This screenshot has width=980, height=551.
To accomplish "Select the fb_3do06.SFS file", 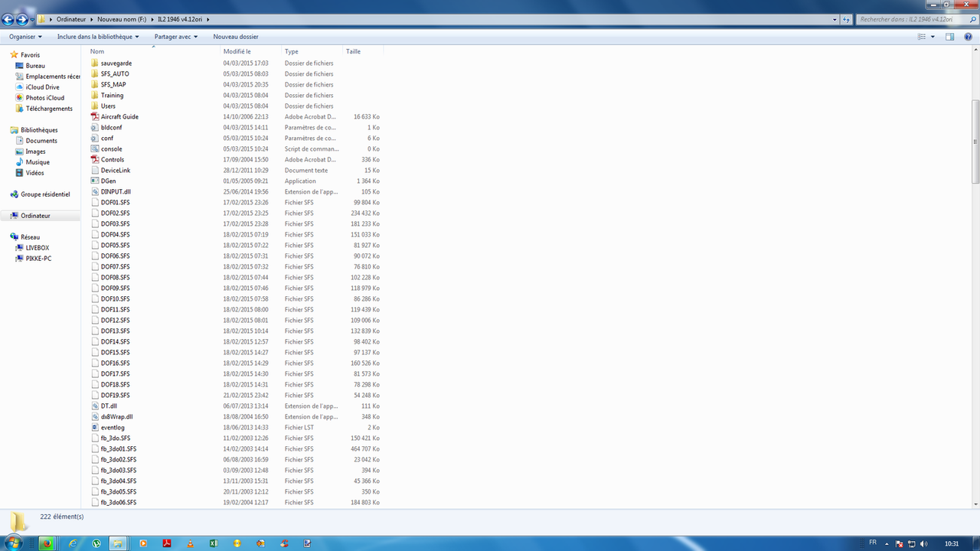I will 119,503.
